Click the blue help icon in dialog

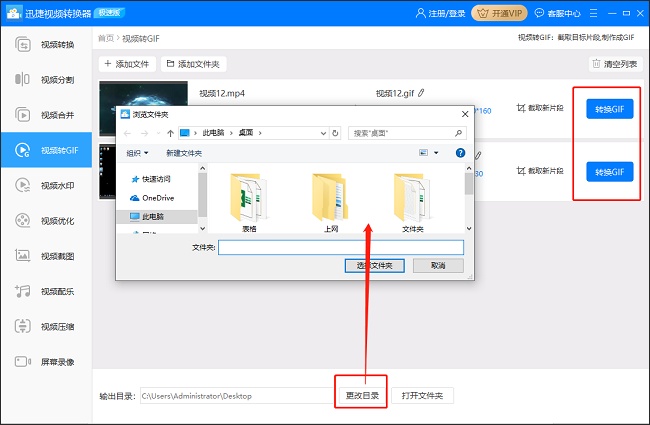[460, 153]
